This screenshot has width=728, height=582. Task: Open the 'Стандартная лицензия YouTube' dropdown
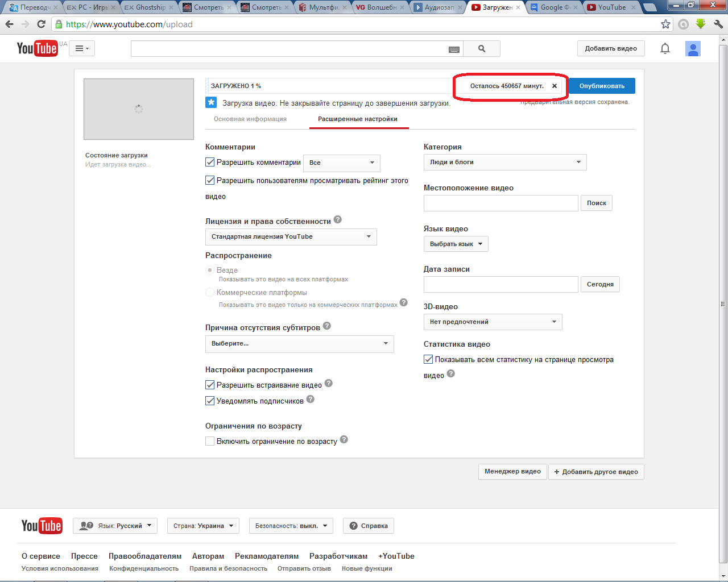(291, 236)
